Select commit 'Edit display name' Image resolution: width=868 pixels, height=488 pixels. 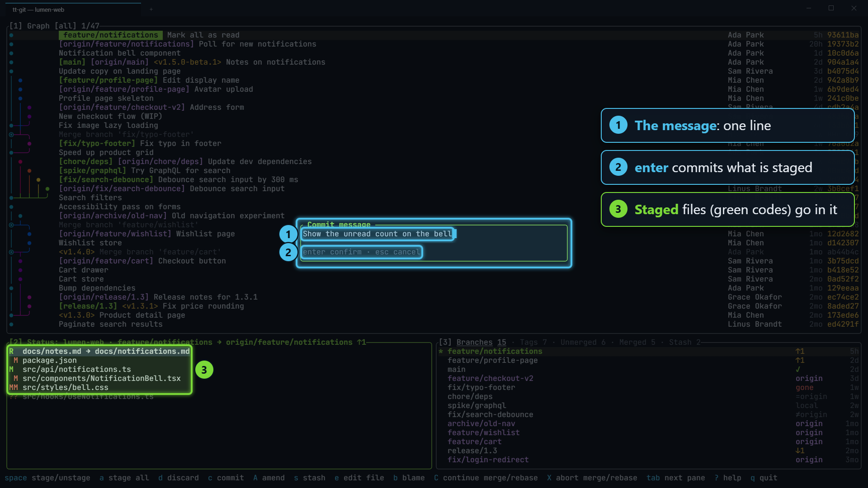tap(434, 80)
